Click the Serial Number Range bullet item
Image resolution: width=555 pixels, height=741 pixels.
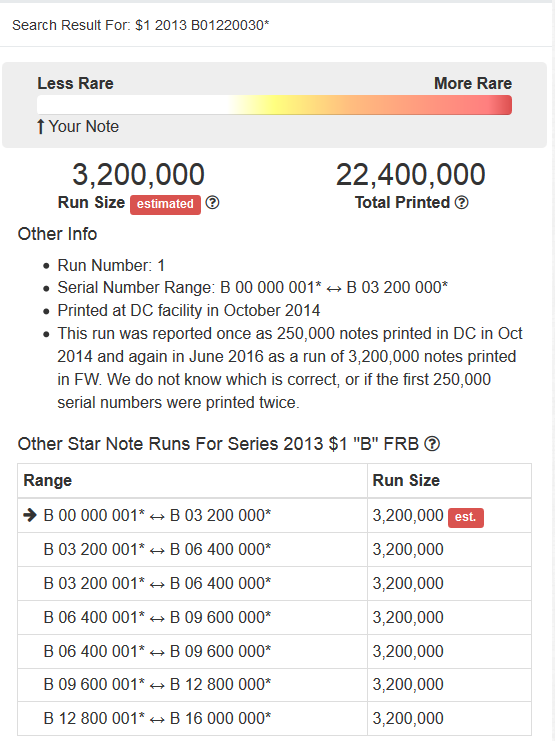click(252, 287)
